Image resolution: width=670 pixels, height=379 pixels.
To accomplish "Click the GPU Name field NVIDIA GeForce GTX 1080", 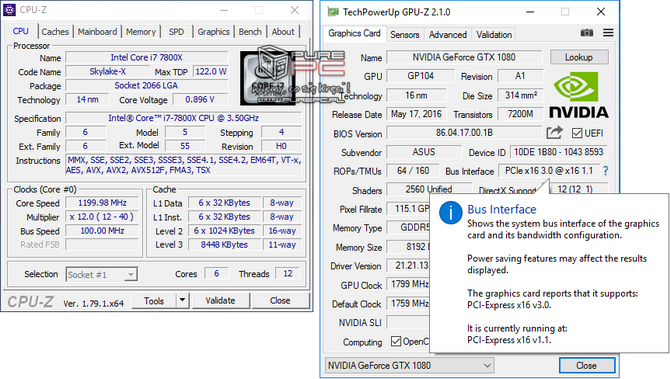I will click(464, 57).
